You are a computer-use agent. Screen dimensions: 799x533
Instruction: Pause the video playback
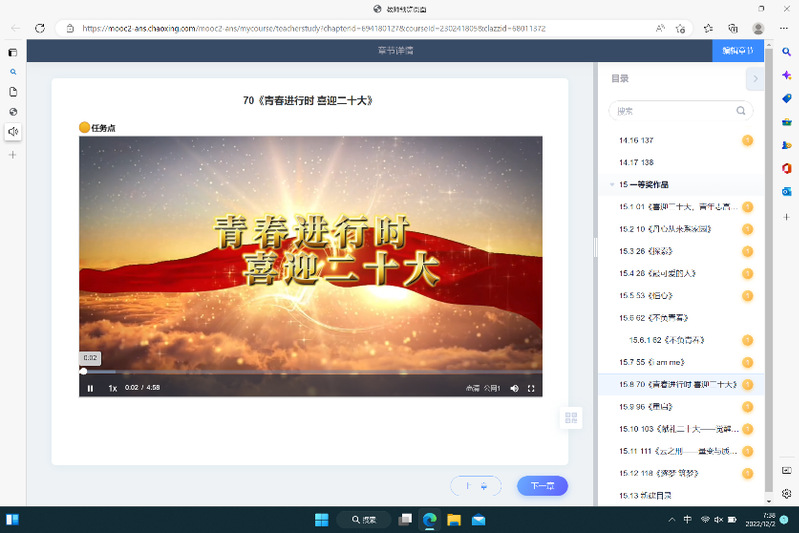[x=90, y=388]
